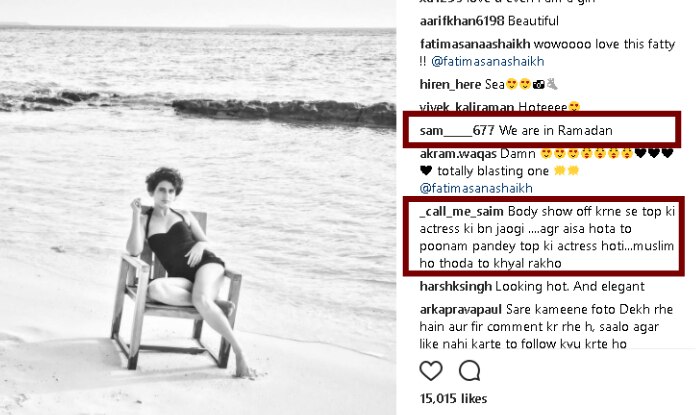Click the @fatimasanashaikh mention in akram.waqas comment
This screenshot has height=415, width=700.
476,188
